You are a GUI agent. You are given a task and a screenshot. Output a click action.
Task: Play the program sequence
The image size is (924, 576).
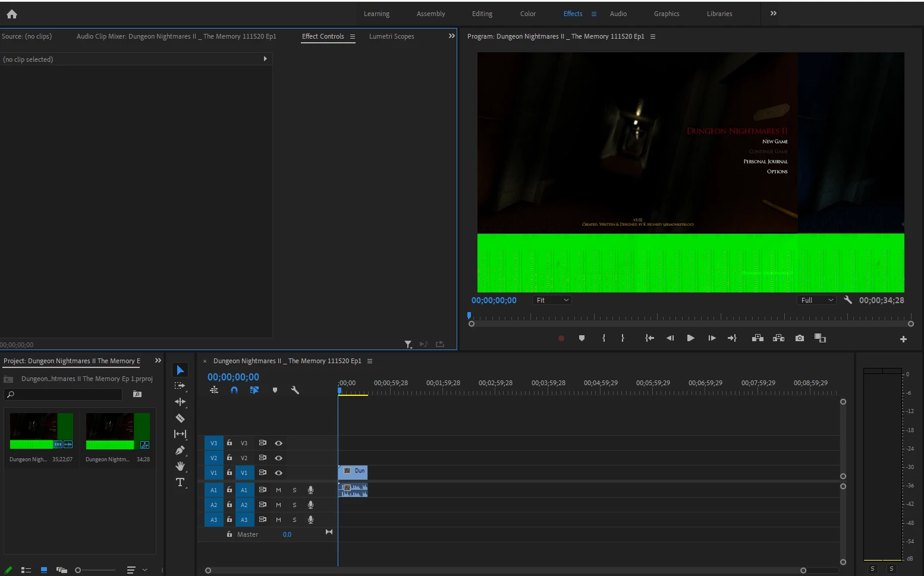coord(690,338)
